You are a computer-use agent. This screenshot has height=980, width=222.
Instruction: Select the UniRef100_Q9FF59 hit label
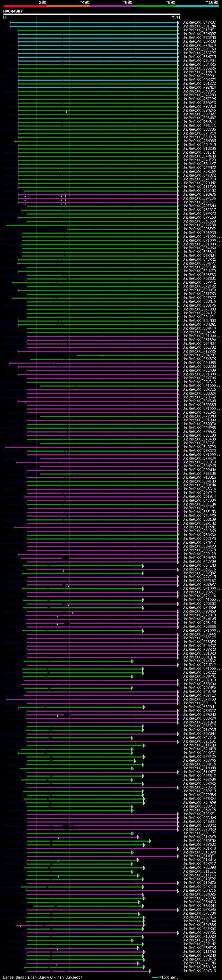pos(199,49)
